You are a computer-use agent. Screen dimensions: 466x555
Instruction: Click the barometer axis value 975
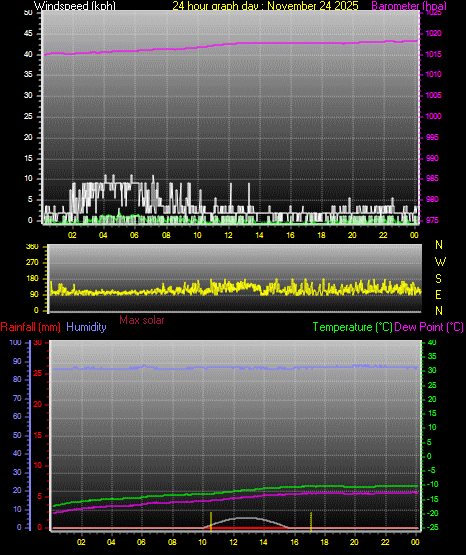point(432,220)
